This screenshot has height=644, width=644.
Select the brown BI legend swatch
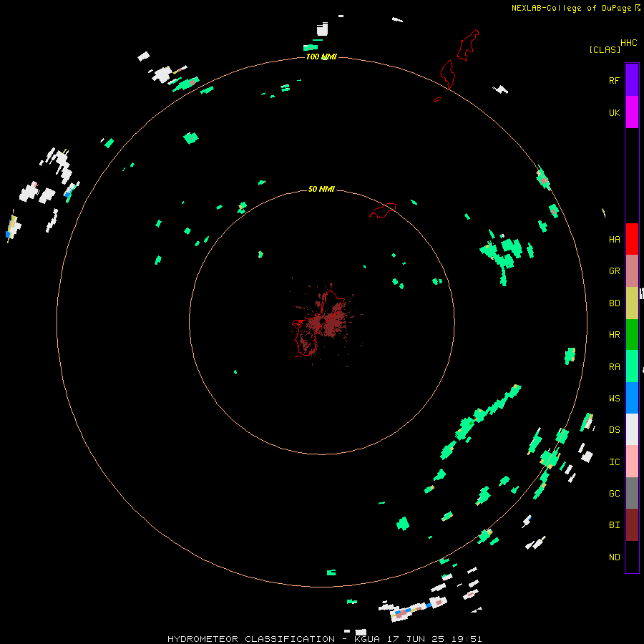(x=632, y=525)
